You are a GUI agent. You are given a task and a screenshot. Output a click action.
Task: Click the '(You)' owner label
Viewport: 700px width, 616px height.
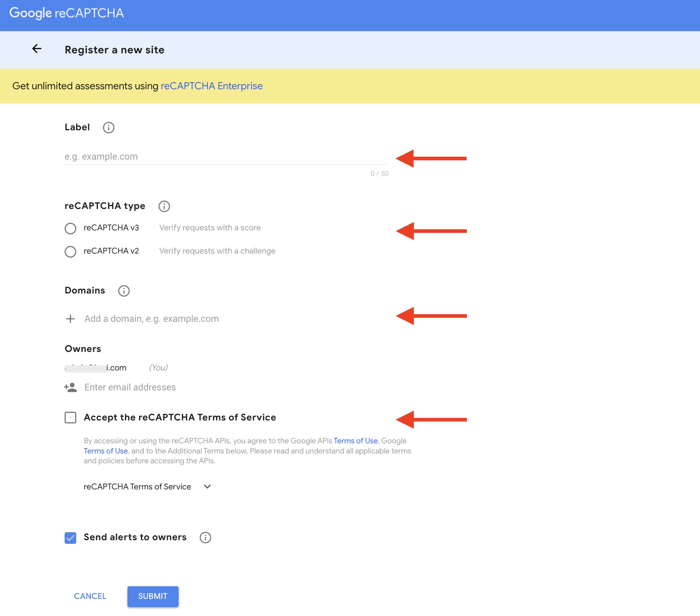[158, 368]
